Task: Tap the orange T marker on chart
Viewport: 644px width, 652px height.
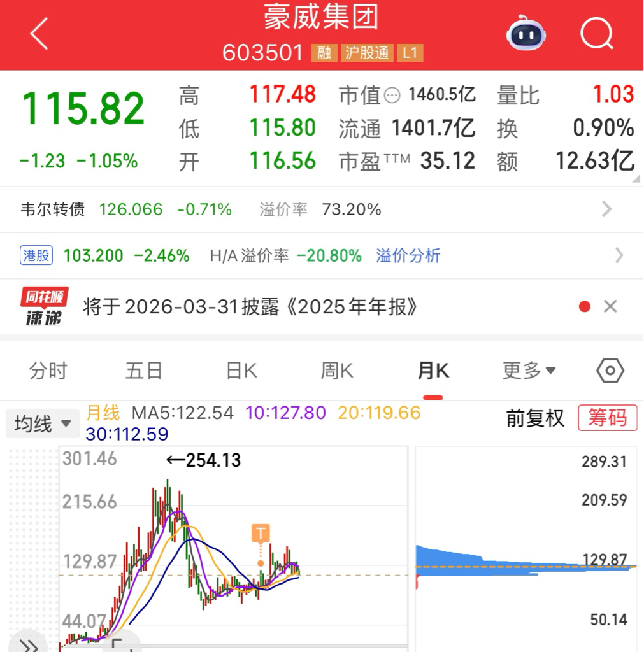Action: coord(261,533)
